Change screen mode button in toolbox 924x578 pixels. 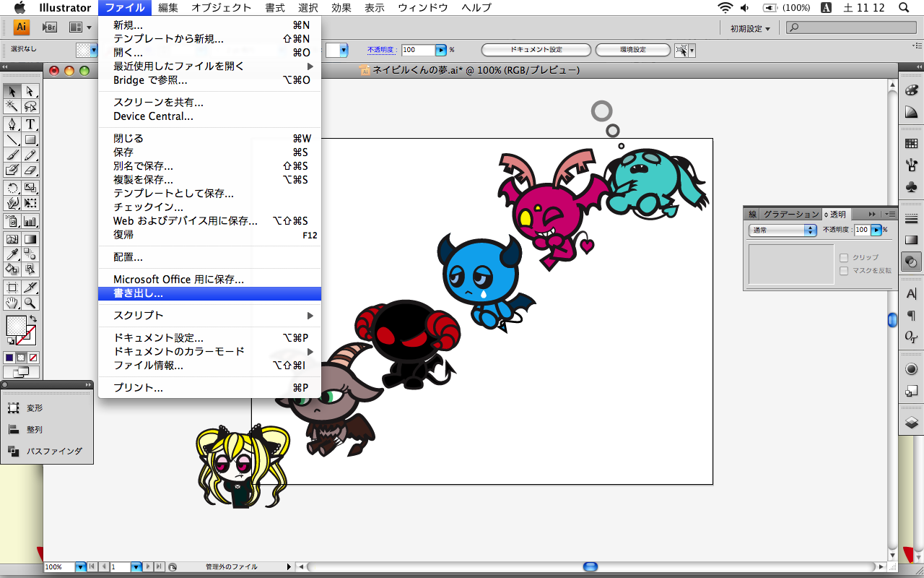click(x=21, y=372)
